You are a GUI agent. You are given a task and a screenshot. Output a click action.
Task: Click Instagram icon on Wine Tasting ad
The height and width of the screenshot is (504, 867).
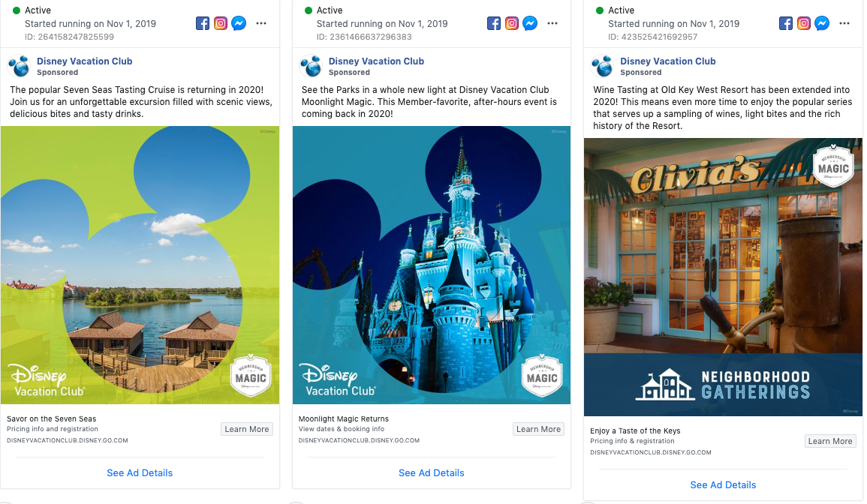pyautogui.click(x=804, y=24)
